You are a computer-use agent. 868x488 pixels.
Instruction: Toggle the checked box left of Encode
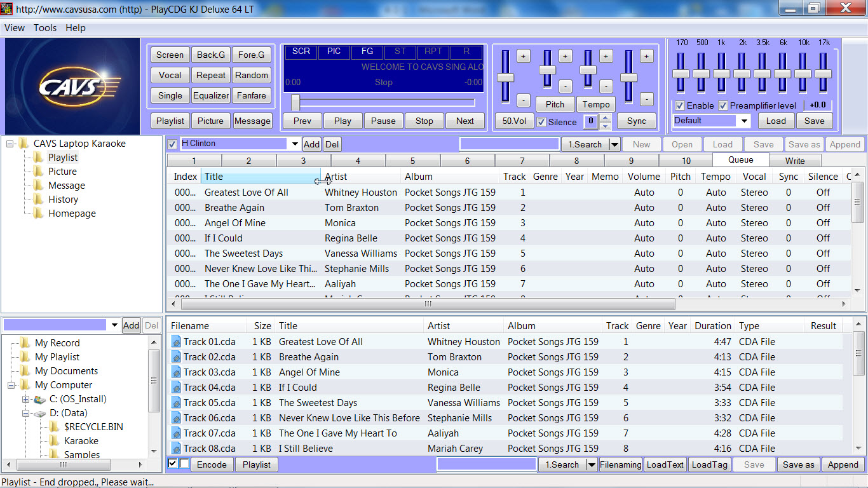(173, 464)
